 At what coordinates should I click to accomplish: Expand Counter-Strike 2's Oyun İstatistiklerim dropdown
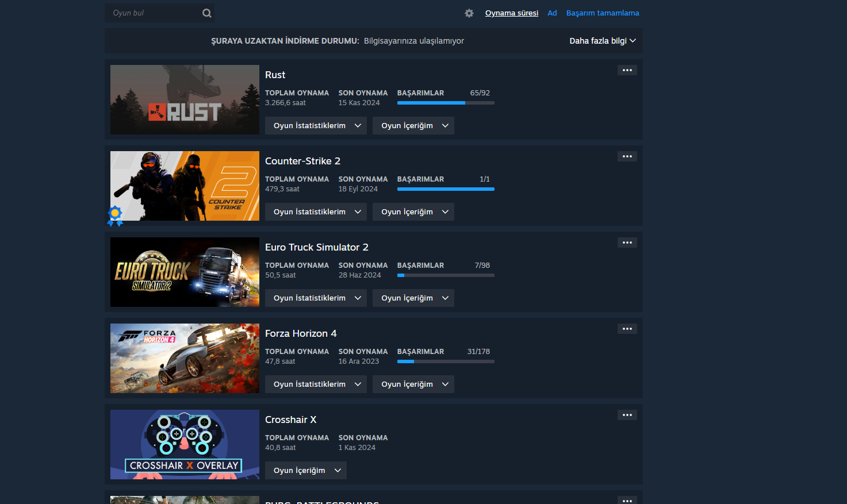[316, 212]
